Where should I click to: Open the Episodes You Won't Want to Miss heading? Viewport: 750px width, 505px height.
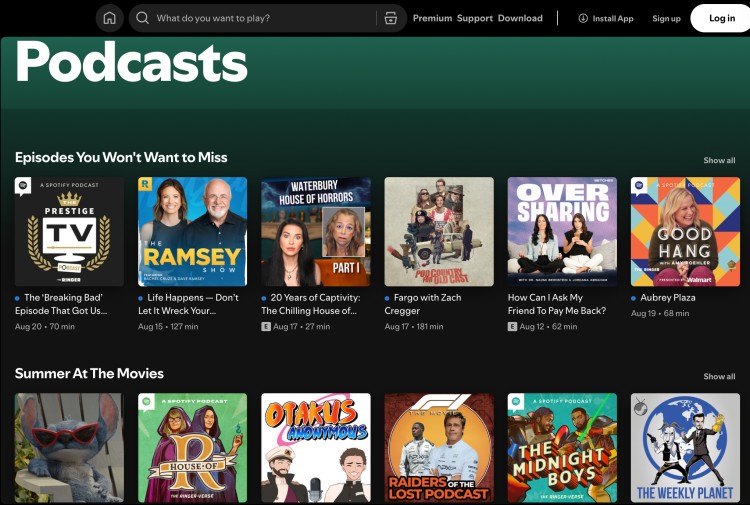121,157
